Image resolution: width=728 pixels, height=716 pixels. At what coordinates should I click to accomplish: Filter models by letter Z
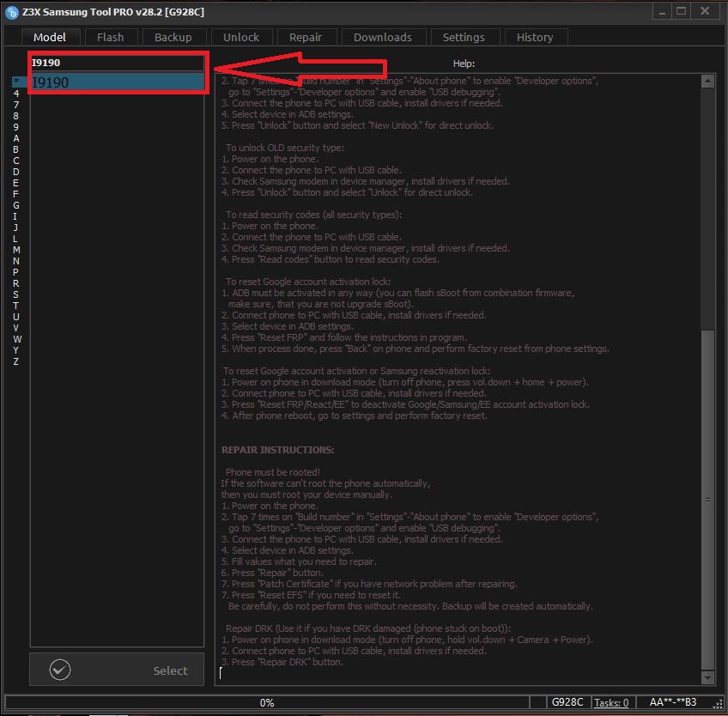coord(15,361)
